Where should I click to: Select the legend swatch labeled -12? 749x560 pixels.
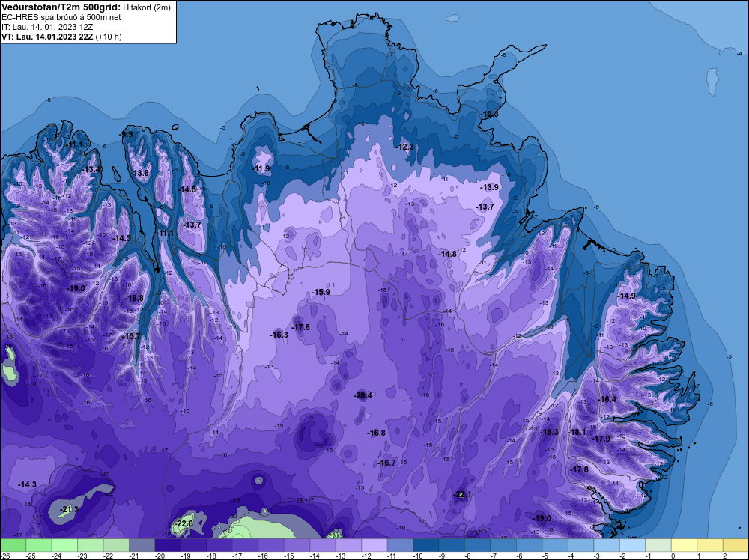coord(374,545)
